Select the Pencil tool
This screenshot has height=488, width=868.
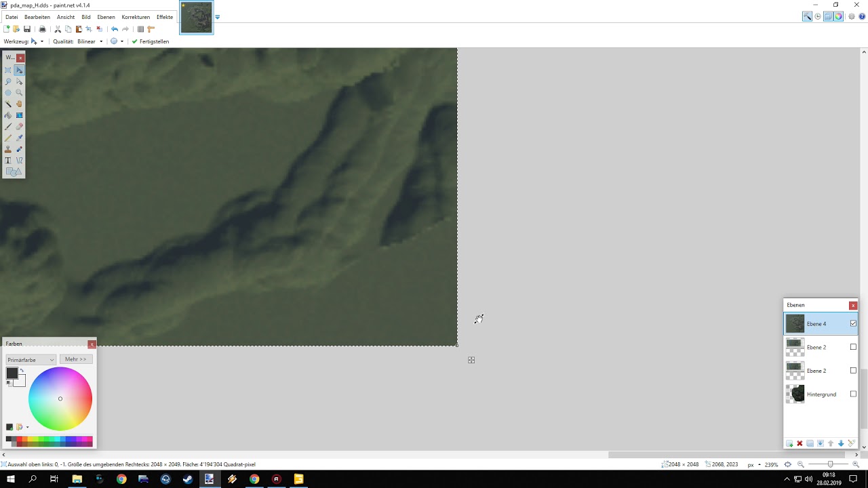tap(8, 138)
